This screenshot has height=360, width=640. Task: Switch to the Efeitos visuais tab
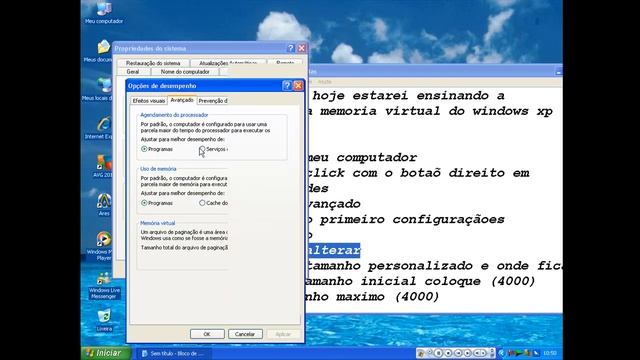149,101
